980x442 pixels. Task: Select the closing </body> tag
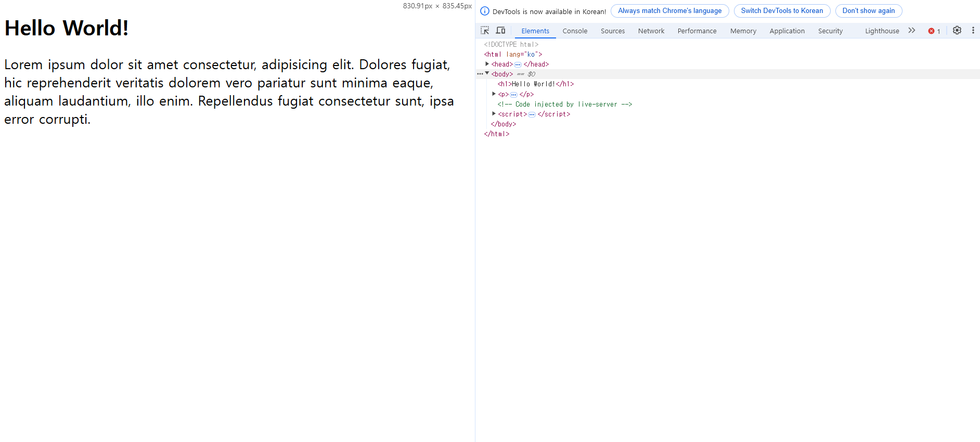(x=504, y=124)
